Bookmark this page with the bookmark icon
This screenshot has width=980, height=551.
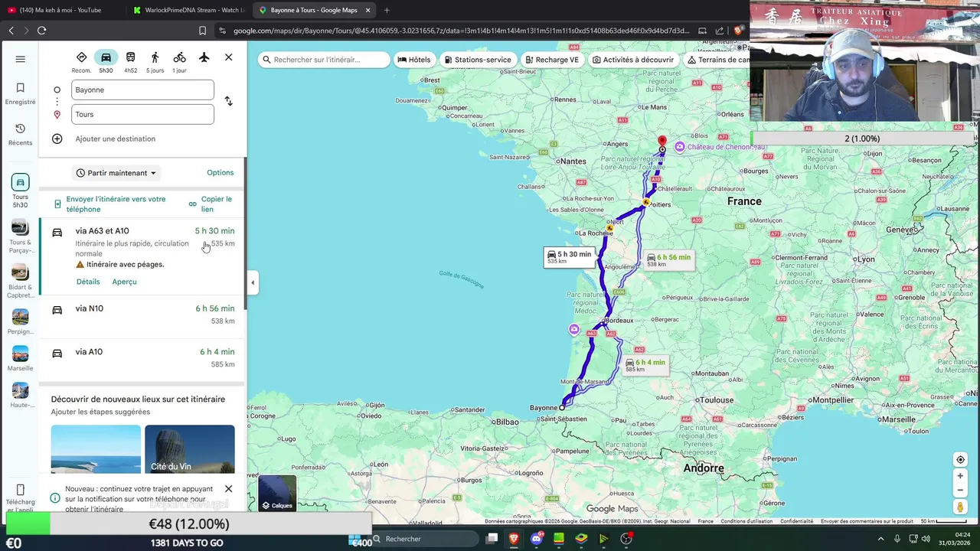click(202, 31)
